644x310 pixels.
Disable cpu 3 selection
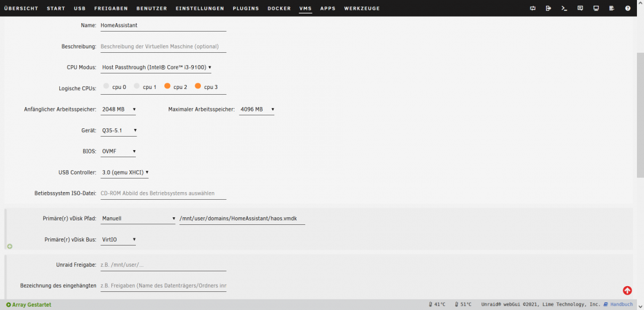point(198,86)
